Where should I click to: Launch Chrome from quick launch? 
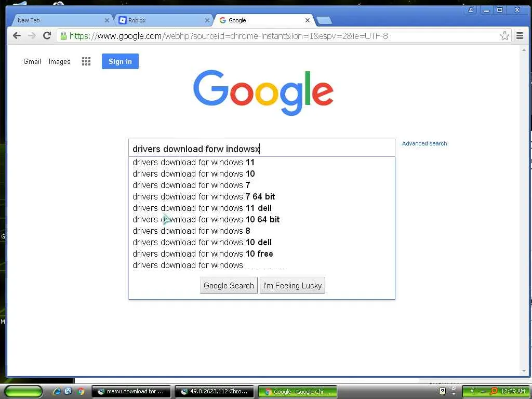click(81, 392)
